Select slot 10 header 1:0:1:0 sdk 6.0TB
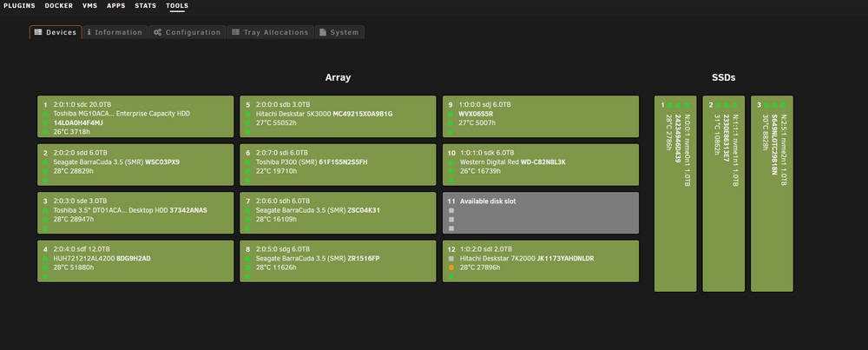The width and height of the screenshot is (868, 350). click(x=487, y=152)
